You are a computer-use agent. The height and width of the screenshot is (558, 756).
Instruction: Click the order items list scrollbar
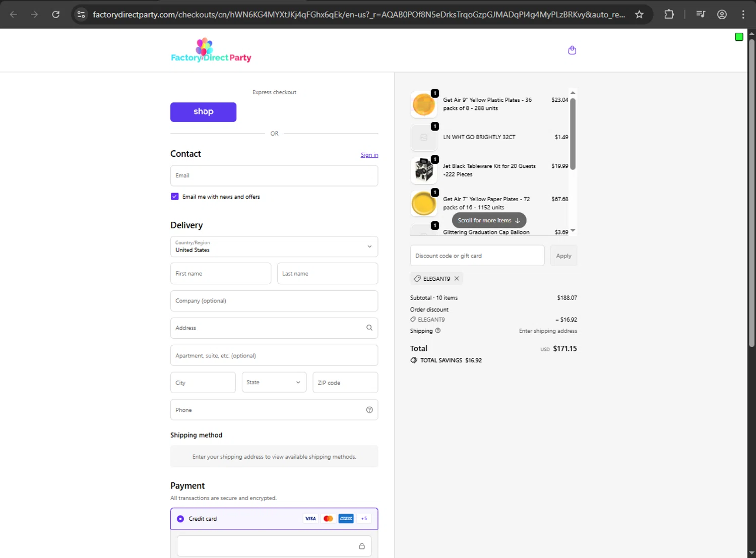coord(573,135)
